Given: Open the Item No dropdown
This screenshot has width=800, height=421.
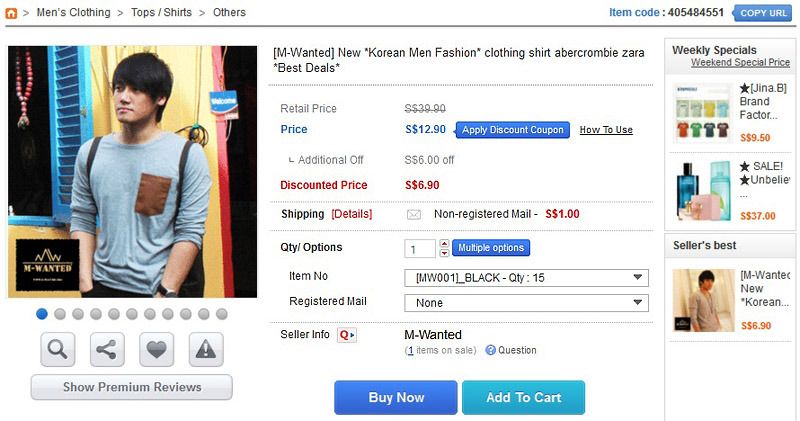Looking at the screenshot, I should pyautogui.click(x=525, y=278).
